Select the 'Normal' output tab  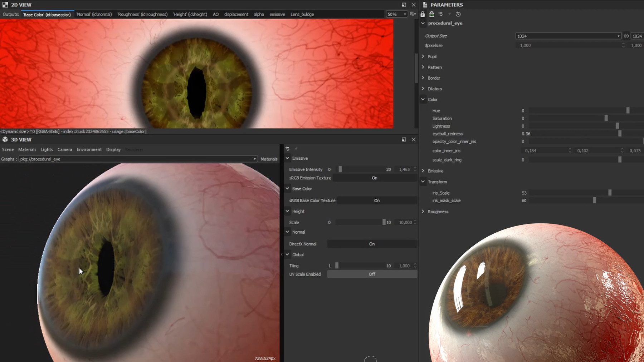[94, 14]
